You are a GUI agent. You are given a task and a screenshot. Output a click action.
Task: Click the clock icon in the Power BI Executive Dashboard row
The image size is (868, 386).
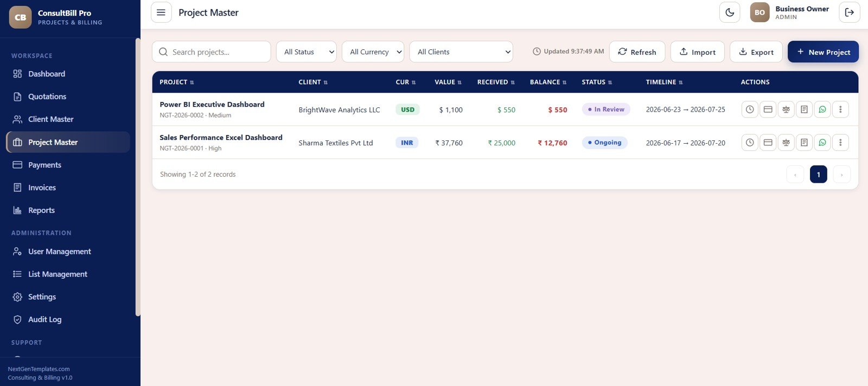[x=750, y=110]
